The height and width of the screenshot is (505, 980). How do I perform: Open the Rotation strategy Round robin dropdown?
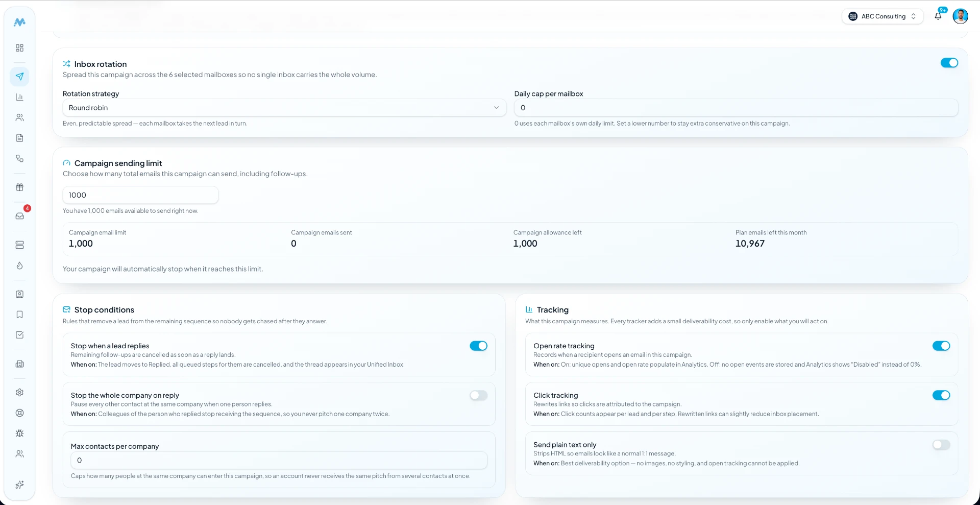[284, 108]
